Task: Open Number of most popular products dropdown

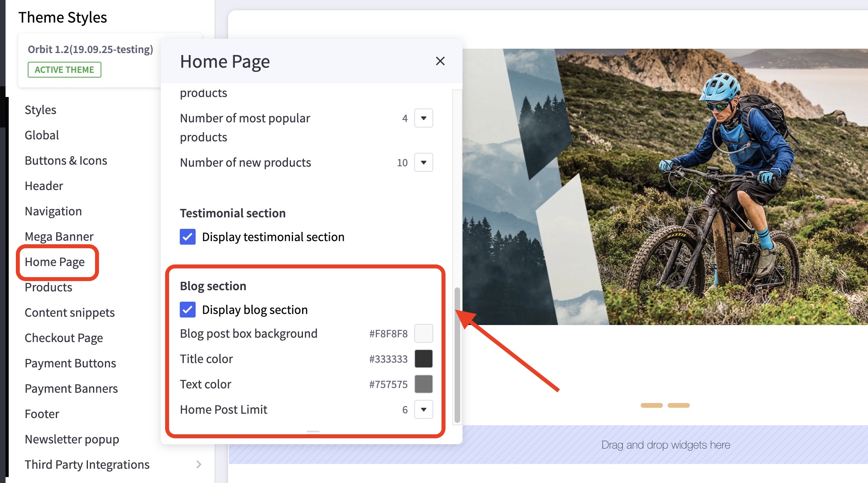Action: [423, 118]
